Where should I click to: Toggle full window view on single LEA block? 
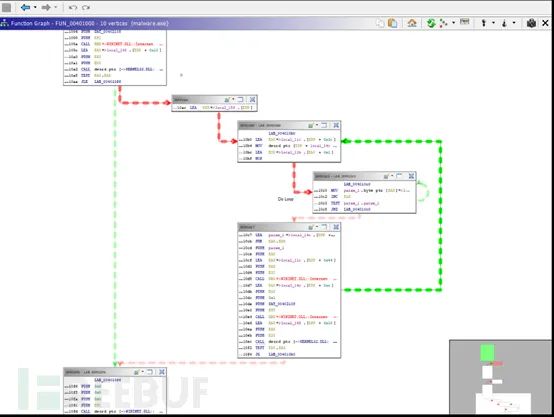point(240,100)
